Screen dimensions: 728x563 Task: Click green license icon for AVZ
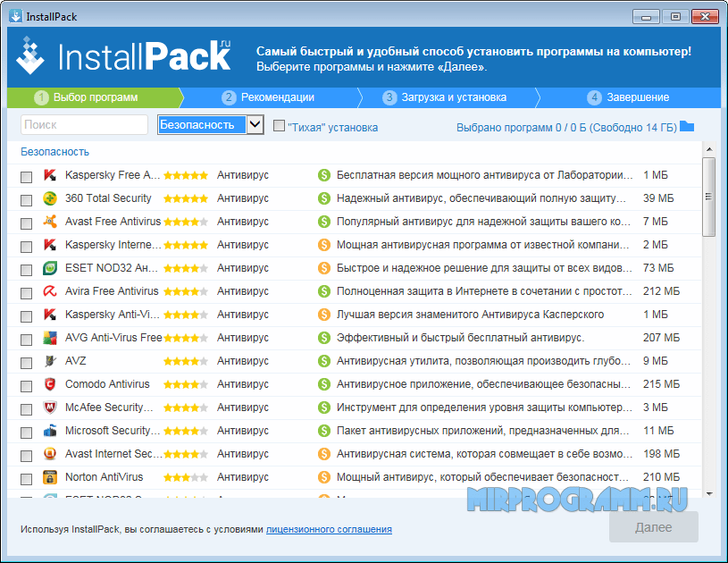pyautogui.click(x=324, y=361)
